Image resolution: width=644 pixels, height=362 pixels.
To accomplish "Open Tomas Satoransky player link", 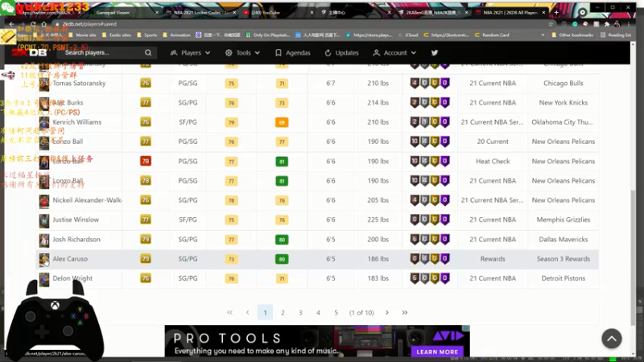I will click(x=79, y=83).
